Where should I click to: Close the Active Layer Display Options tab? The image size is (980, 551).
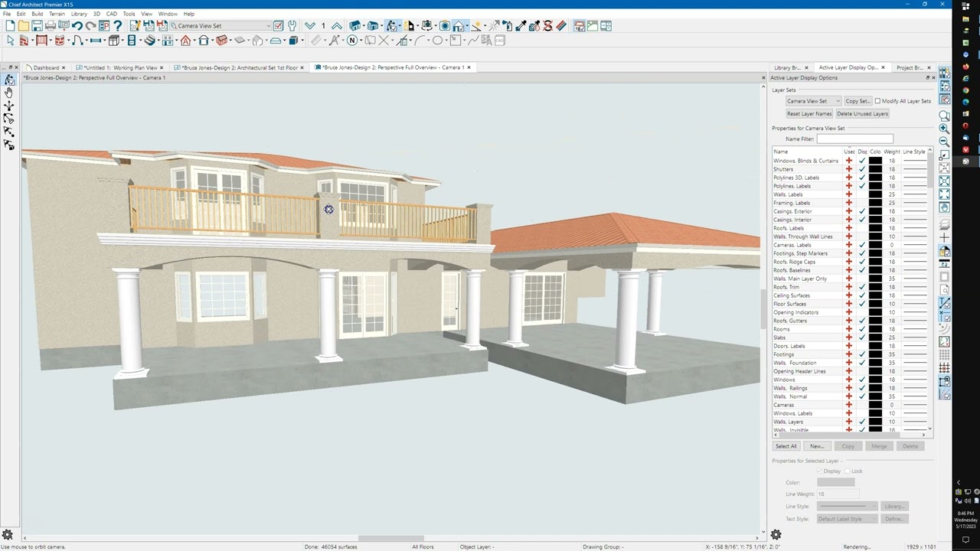click(883, 67)
